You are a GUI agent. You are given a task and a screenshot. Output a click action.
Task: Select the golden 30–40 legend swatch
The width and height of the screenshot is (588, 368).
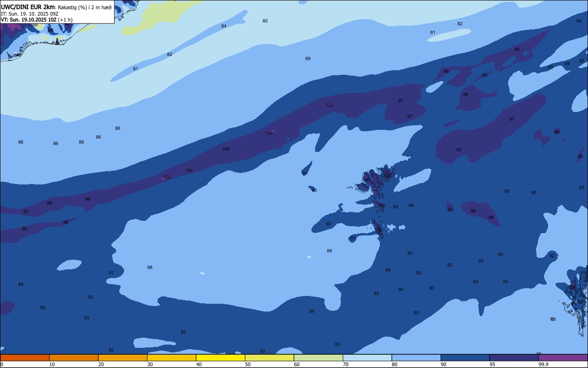pyautogui.click(x=171, y=357)
